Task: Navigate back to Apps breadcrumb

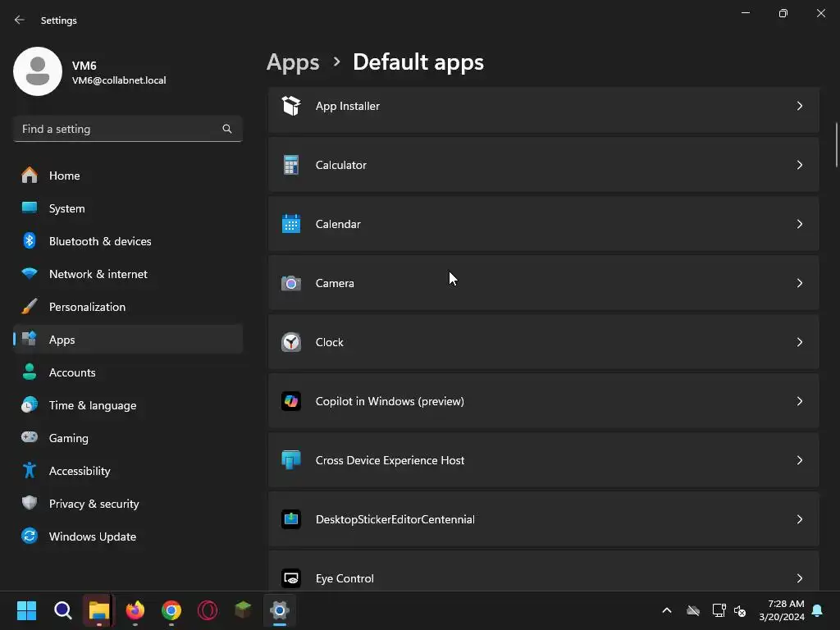Action: click(x=293, y=62)
